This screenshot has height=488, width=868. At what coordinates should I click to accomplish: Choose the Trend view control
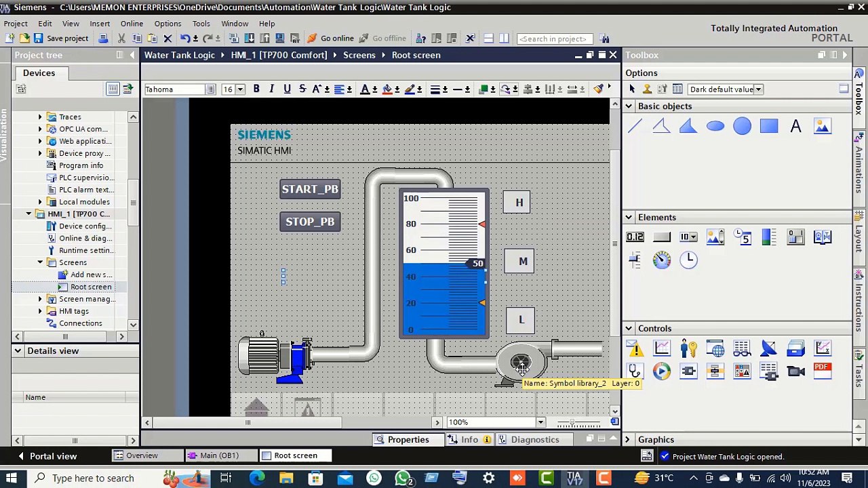point(661,348)
